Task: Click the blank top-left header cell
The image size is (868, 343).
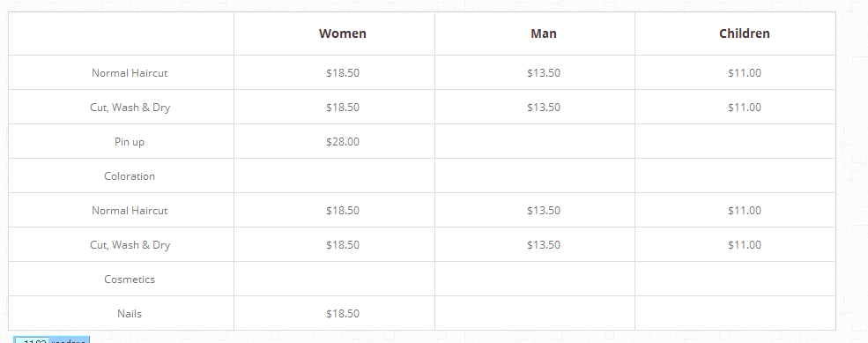Action: pos(122,34)
